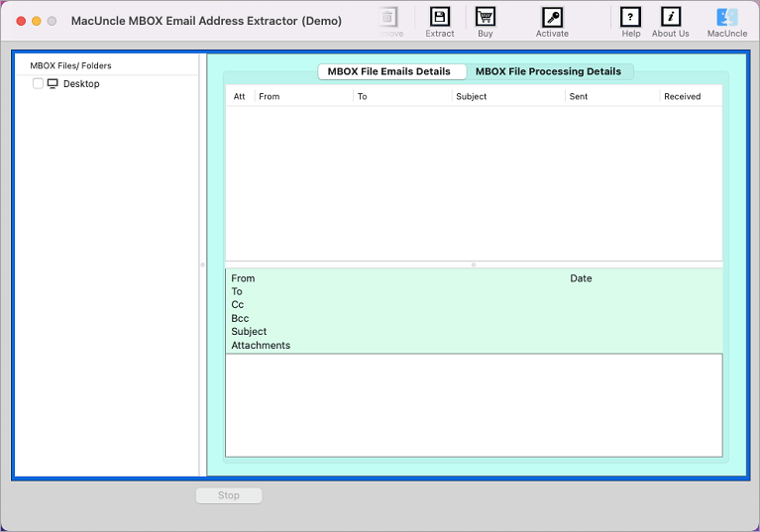Select the Desktop tree item label
Screen dimensions: 760x532
pos(81,84)
